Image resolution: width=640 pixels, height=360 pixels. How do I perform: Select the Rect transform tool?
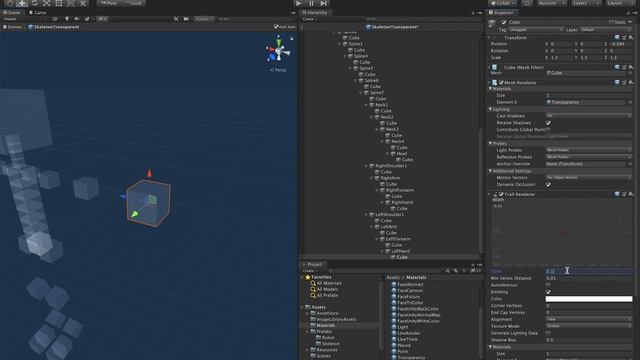coord(59,3)
